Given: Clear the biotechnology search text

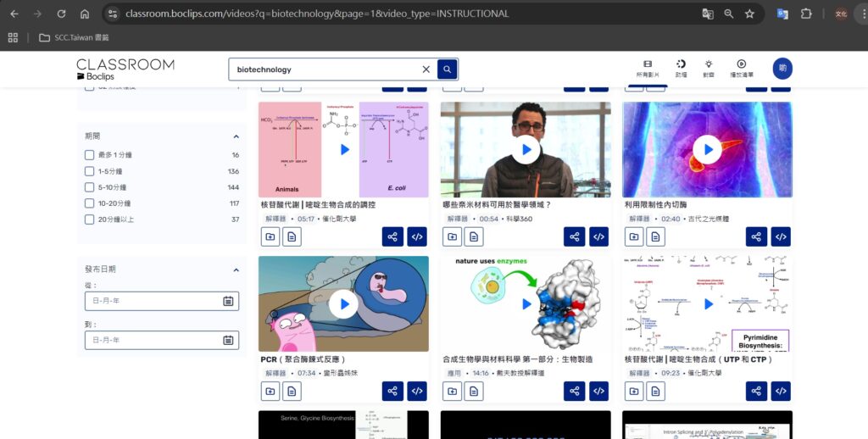Looking at the screenshot, I should 426,69.
